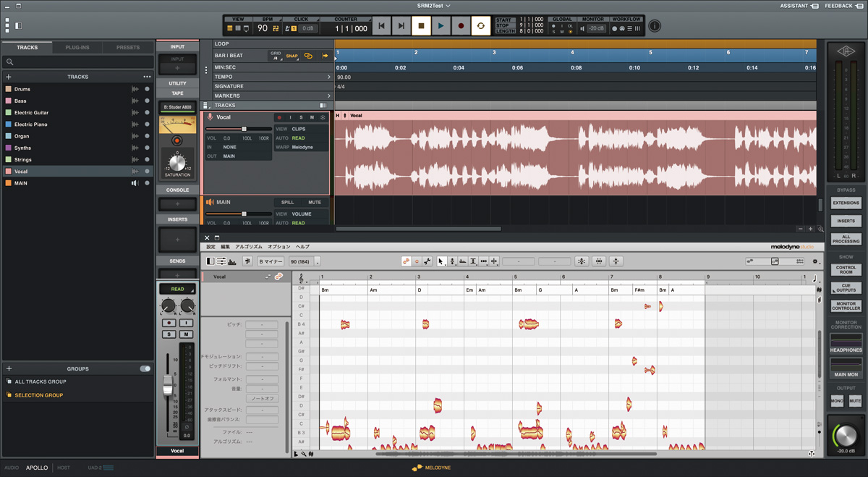Screen dimensions: 868x477
Task: Click the Melodyne quantize time macro icon
Action: pyautogui.click(x=599, y=261)
